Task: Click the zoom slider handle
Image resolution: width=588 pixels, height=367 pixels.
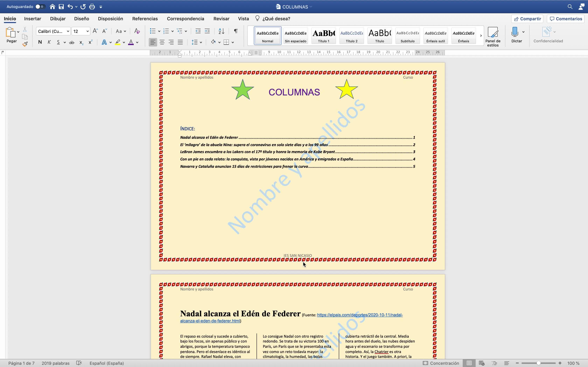Action: 538,363
